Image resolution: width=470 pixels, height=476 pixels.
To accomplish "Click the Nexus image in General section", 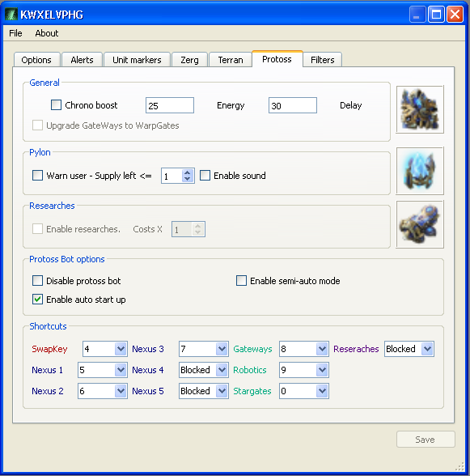I will [x=420, y=109].
